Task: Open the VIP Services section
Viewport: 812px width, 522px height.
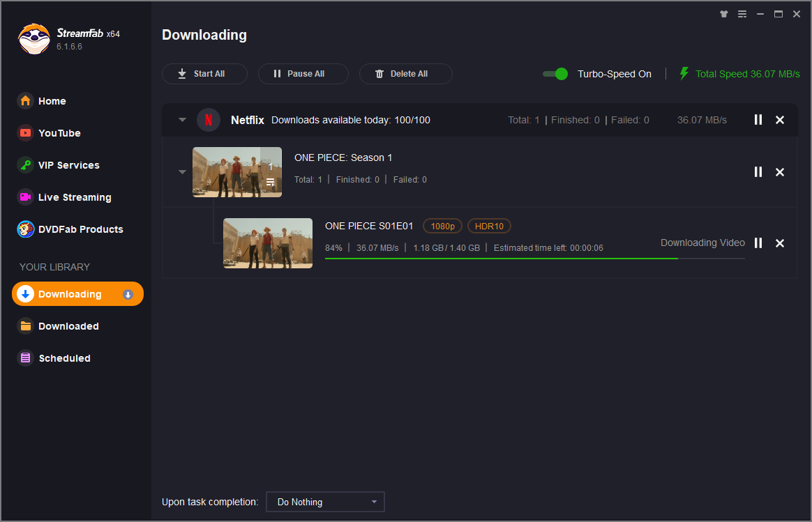Action: pos(68,165)
